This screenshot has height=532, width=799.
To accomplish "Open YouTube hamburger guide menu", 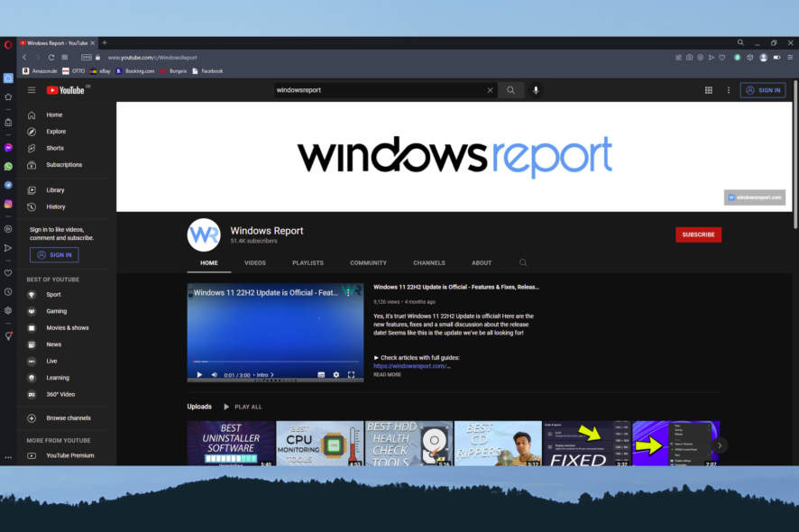I will point(32,90).
